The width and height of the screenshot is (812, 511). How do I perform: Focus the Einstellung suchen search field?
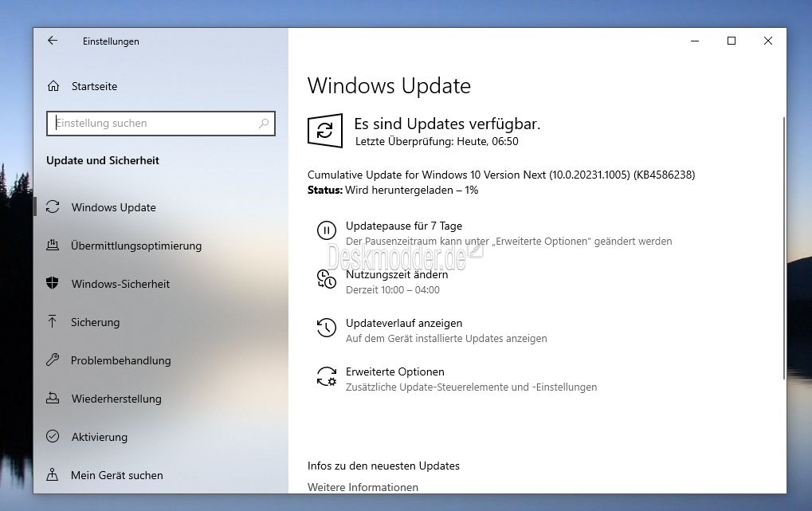(160, 124)
